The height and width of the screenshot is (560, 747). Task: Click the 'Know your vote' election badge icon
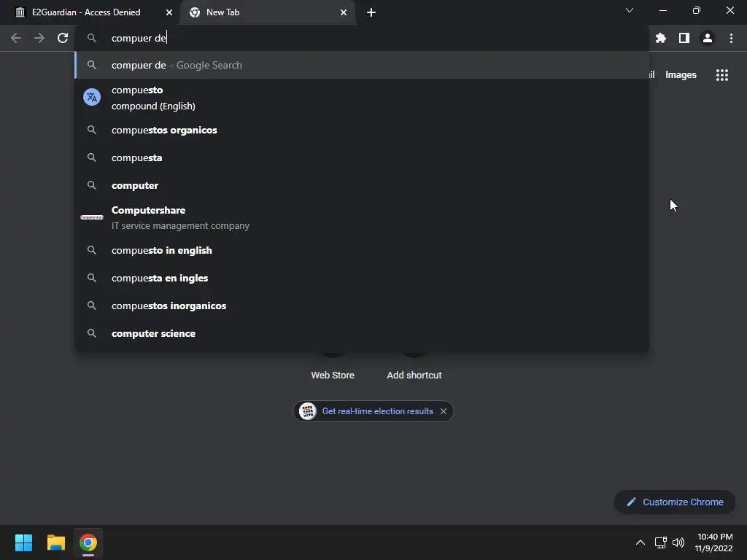(x=308, y=411)
